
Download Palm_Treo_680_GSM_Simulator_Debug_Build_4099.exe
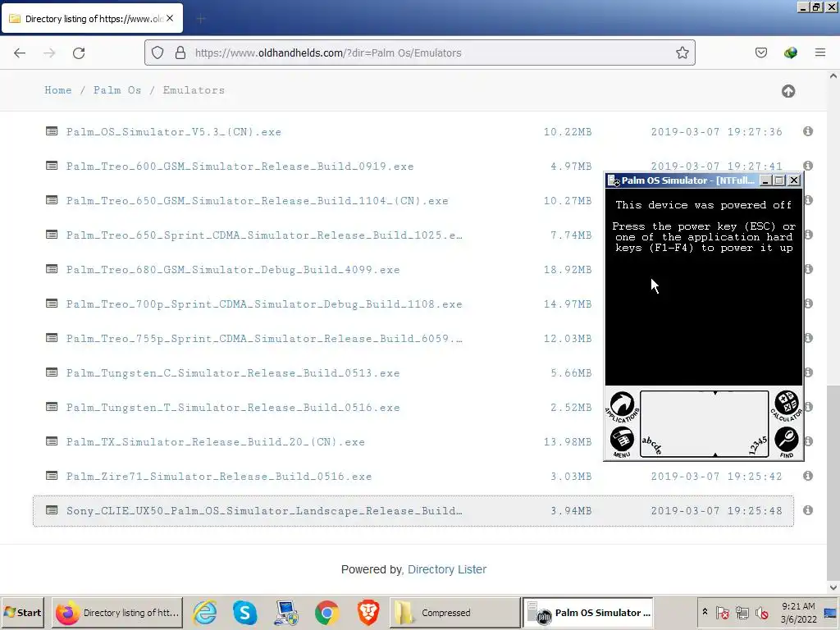233,269
